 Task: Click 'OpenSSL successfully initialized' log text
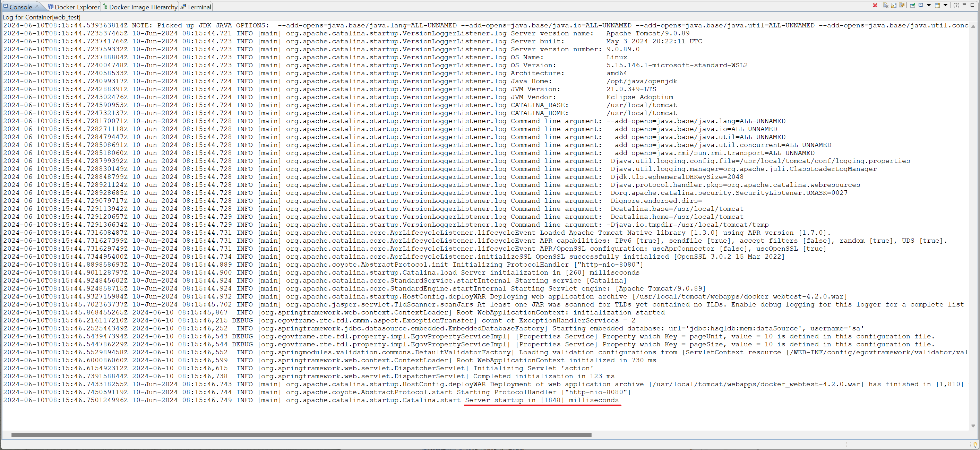[602, 257]
